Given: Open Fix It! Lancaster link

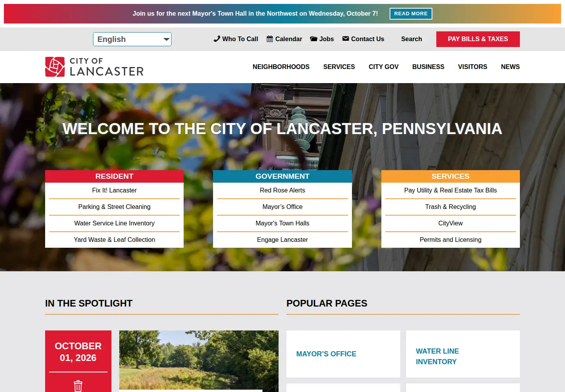Looking at the screenshot, I should (114, 190).
